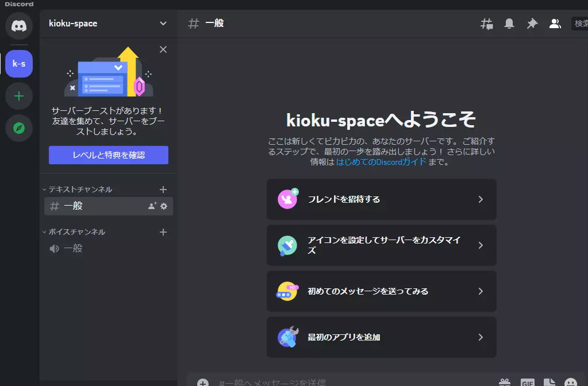Add a channel to テキストチャンネル with plus
588x386 pixels.
[x=163, y=190]
